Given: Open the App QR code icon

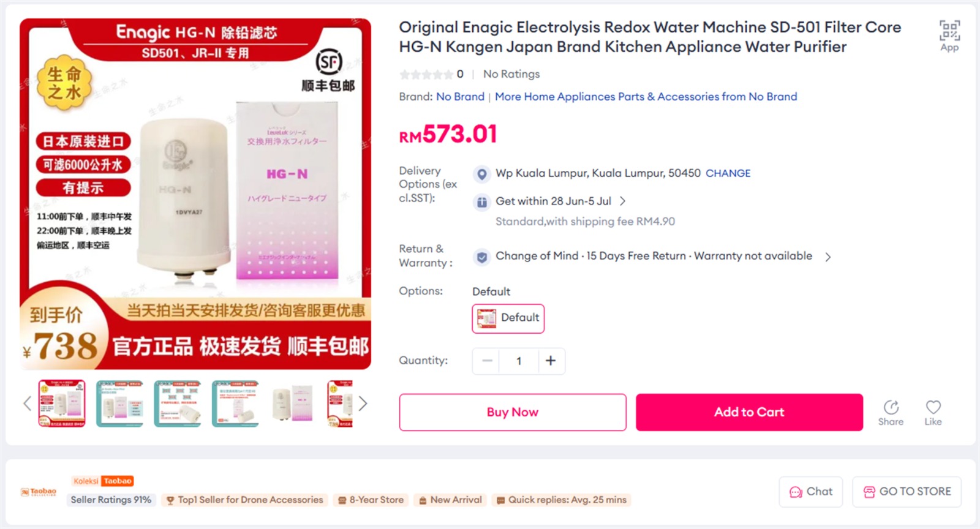Looking at the screenshot, I should pyautogui.click(x=949, y=31).
